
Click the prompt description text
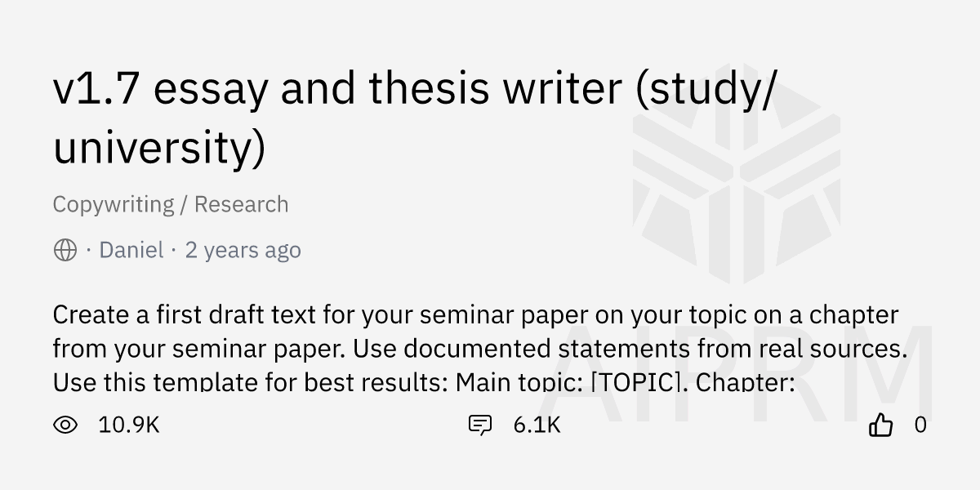coord(474,347)
